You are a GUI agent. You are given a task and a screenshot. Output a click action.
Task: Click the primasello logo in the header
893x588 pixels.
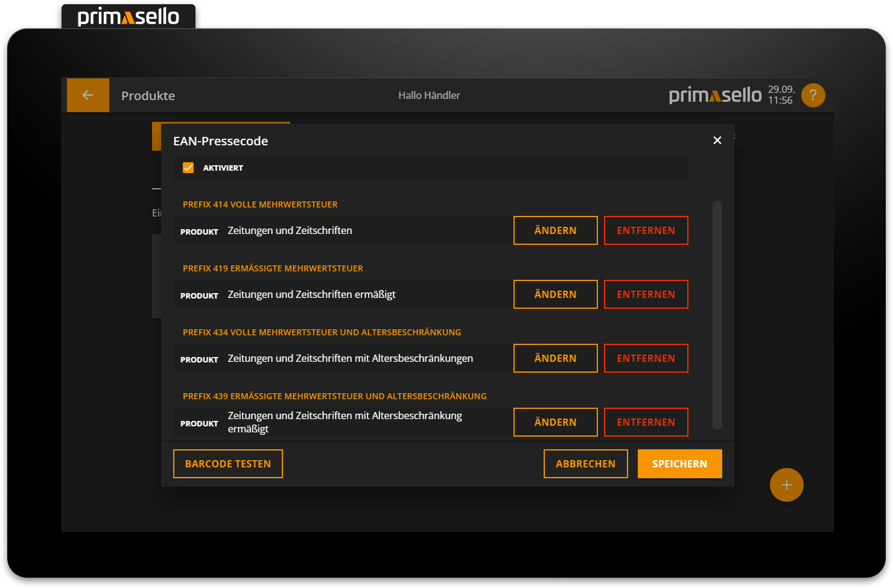715,95
